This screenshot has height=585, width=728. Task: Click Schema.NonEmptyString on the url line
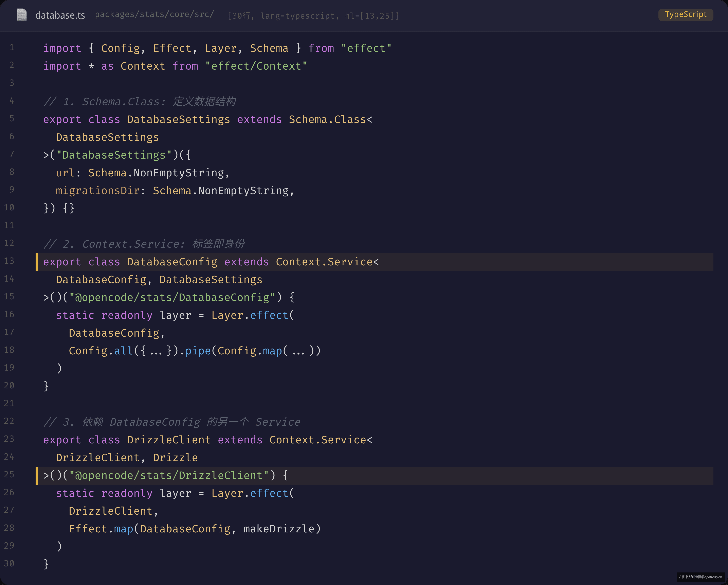pyautogui.click(x=156, y=173)
